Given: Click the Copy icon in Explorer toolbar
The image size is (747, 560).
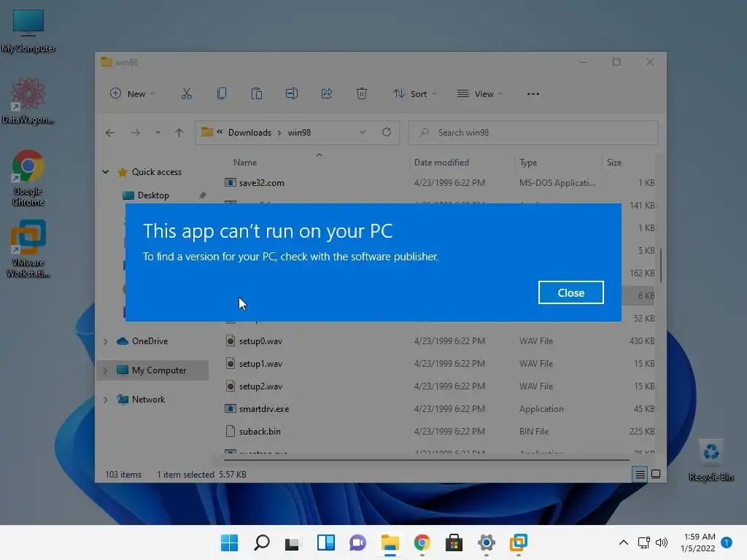Looking at the screenshot, I should (222, 93).
